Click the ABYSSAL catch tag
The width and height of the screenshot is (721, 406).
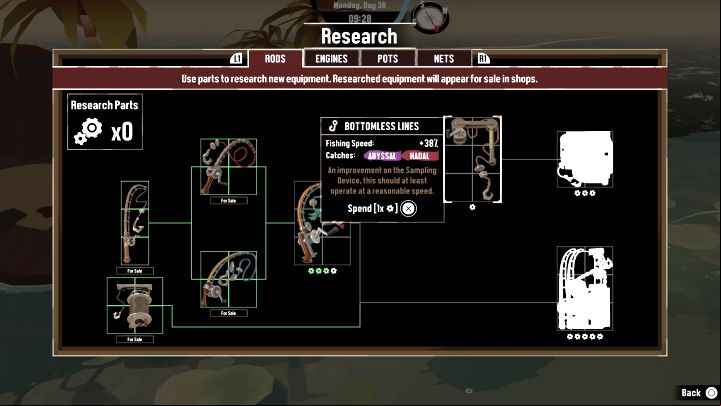pyautogui.click(x=382, y=156)
